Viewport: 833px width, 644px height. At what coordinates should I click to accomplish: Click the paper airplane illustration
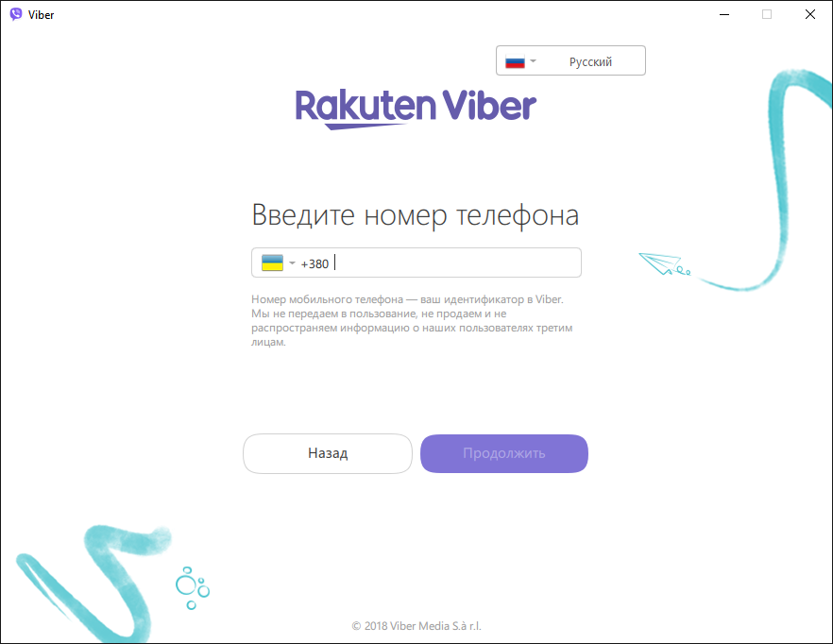664,264
